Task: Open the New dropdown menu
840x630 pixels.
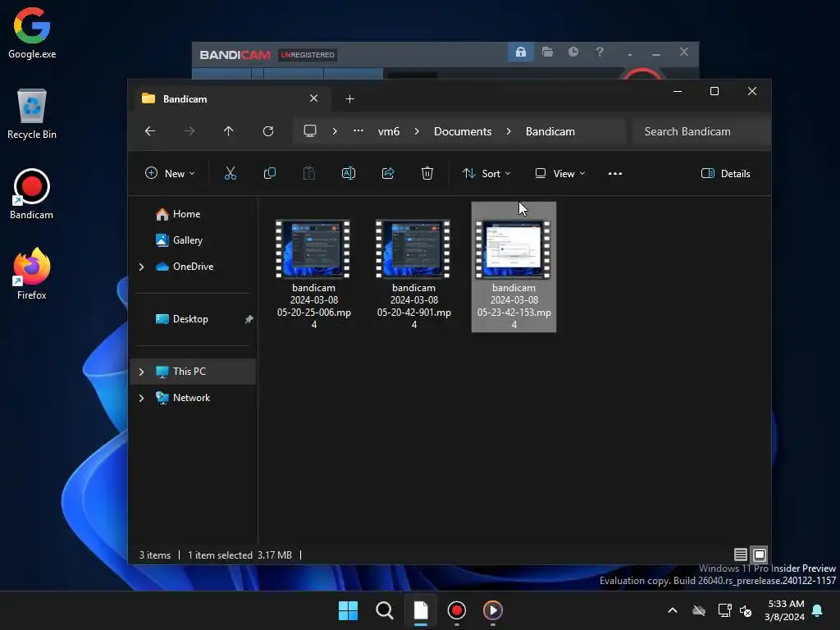Action: [x=170, y=173]
